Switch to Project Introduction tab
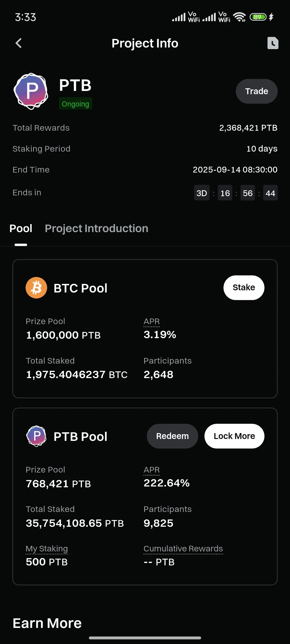Image resolution: width=290 pixels, height=644 pixels. tap(96, 228)
